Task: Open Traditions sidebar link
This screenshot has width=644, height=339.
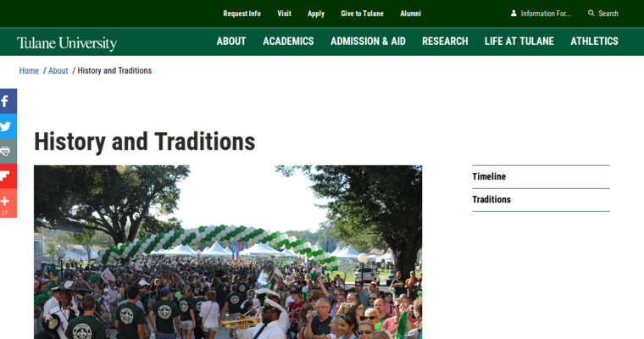Action: 541,200
